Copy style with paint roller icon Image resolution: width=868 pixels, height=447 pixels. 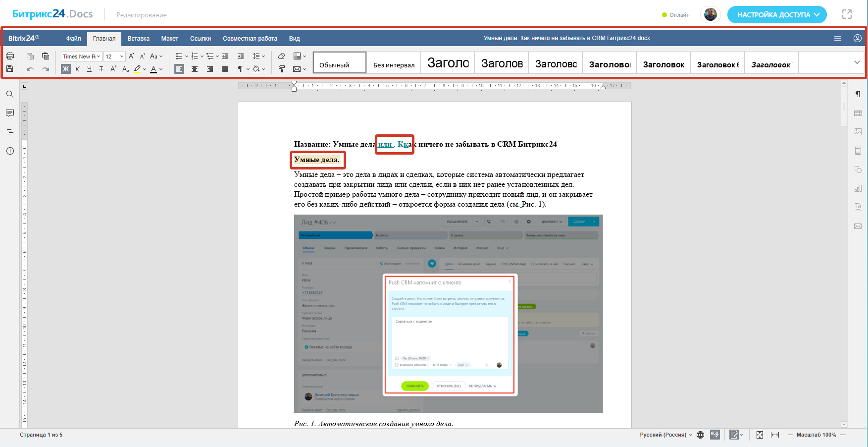click(x=281, y=69)
